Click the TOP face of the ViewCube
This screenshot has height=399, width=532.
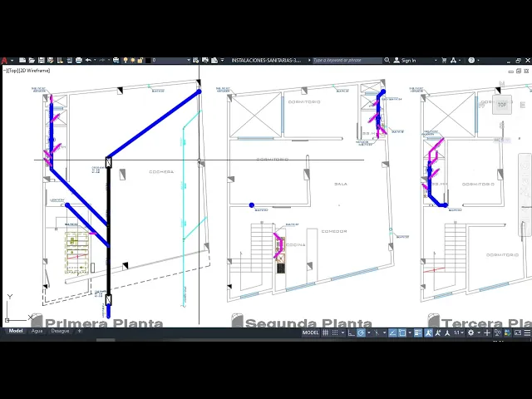502,105
